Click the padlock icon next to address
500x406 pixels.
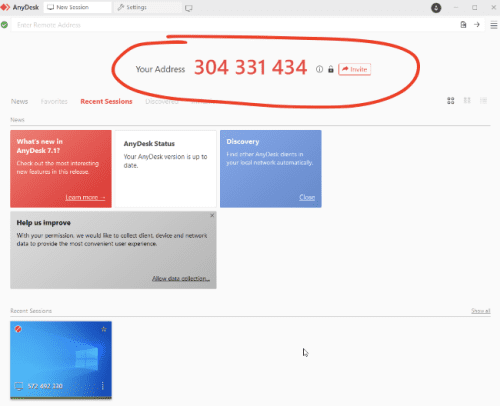click(331, 69)
